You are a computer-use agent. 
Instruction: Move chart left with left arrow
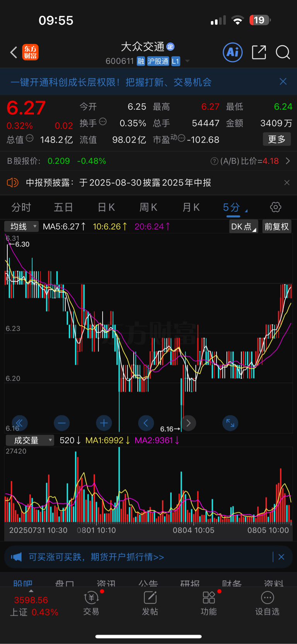point(146,423)
